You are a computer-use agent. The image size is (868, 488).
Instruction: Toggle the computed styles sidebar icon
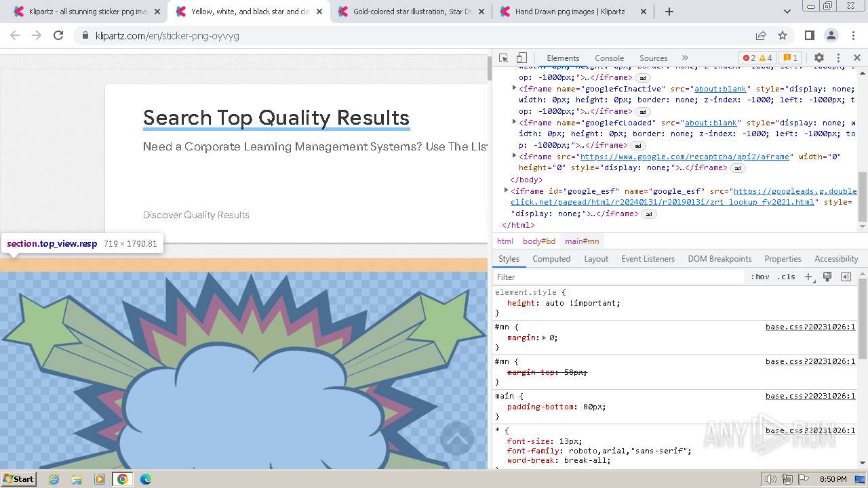click(x=846, y=277)
